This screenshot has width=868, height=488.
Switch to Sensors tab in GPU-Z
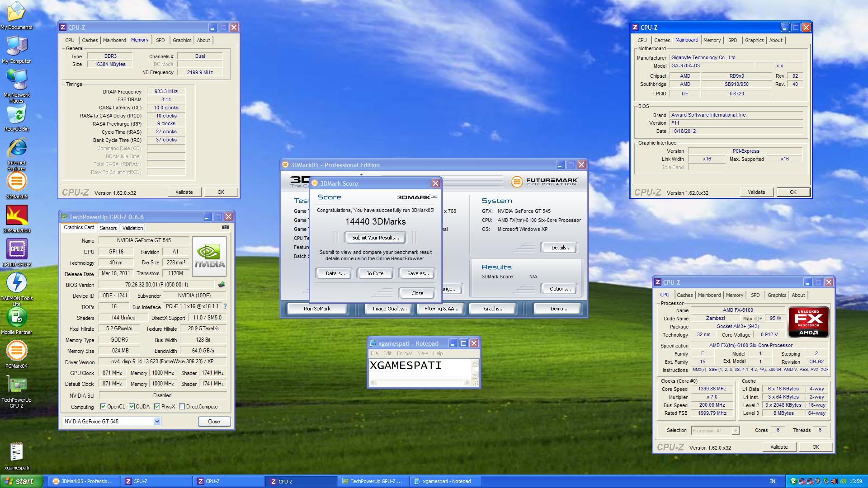pos(108,228)
